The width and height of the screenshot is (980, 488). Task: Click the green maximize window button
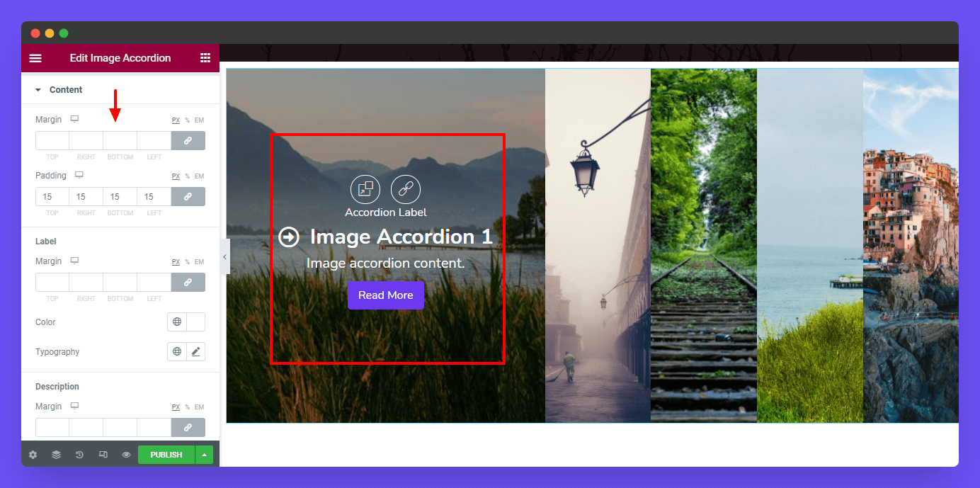(x=64, y=33)
